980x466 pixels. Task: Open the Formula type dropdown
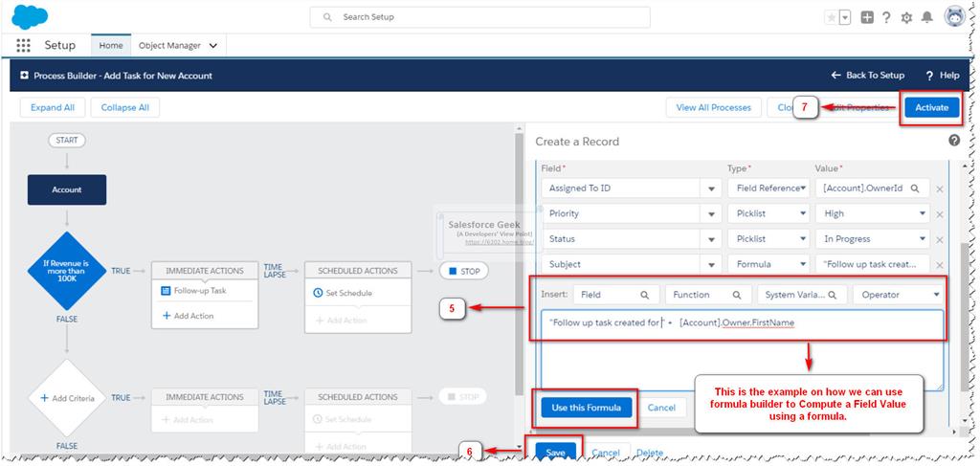[768, 264]
